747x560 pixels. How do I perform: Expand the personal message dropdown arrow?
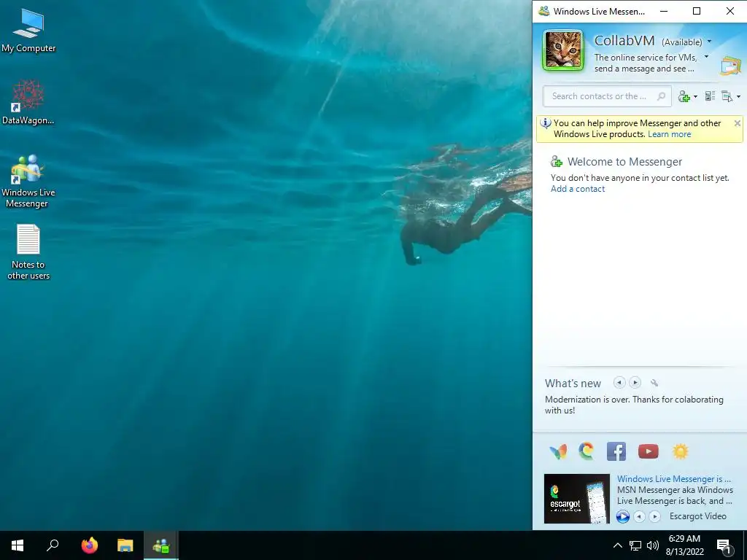(x=706, y=57)
